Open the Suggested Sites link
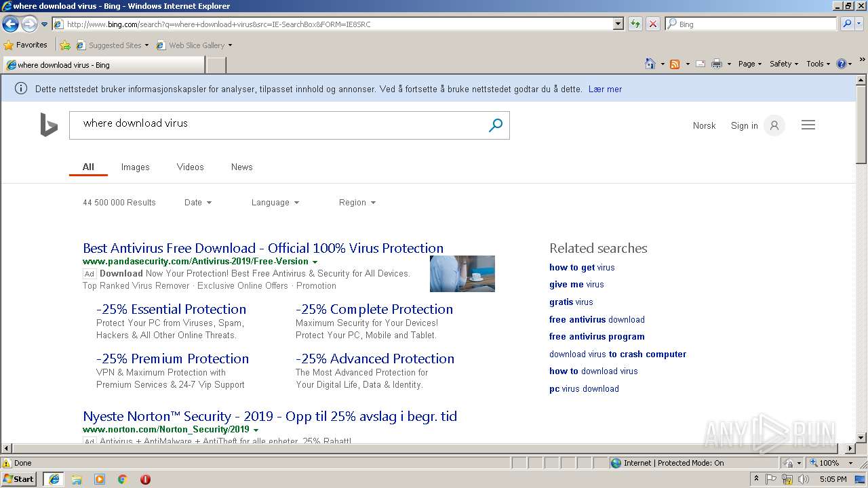868x488 pixels. (x=112, y=45)
